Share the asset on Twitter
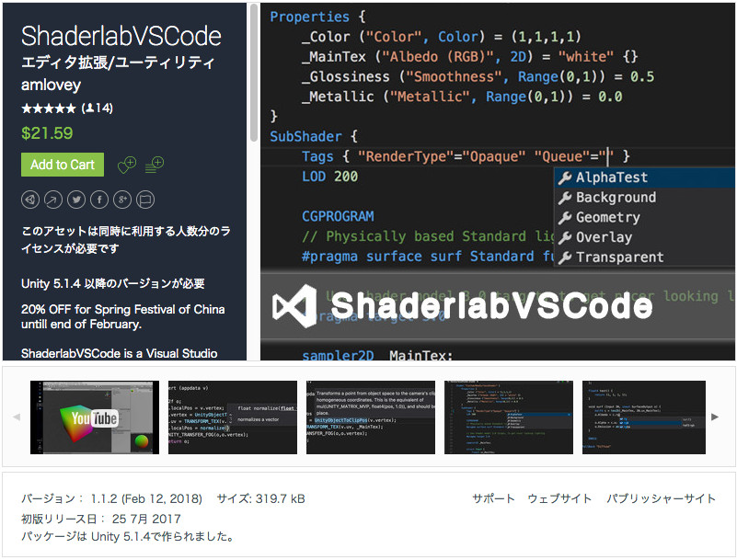This screenshot has height=560, width=737. click(x=76, y=200)
